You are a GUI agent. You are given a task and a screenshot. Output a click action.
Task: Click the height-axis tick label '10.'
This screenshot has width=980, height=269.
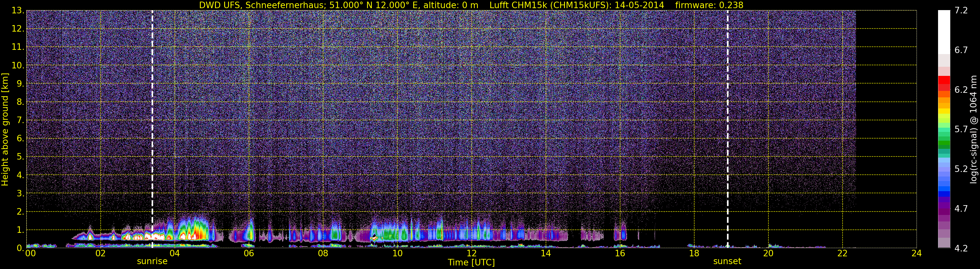coord(18,65)
